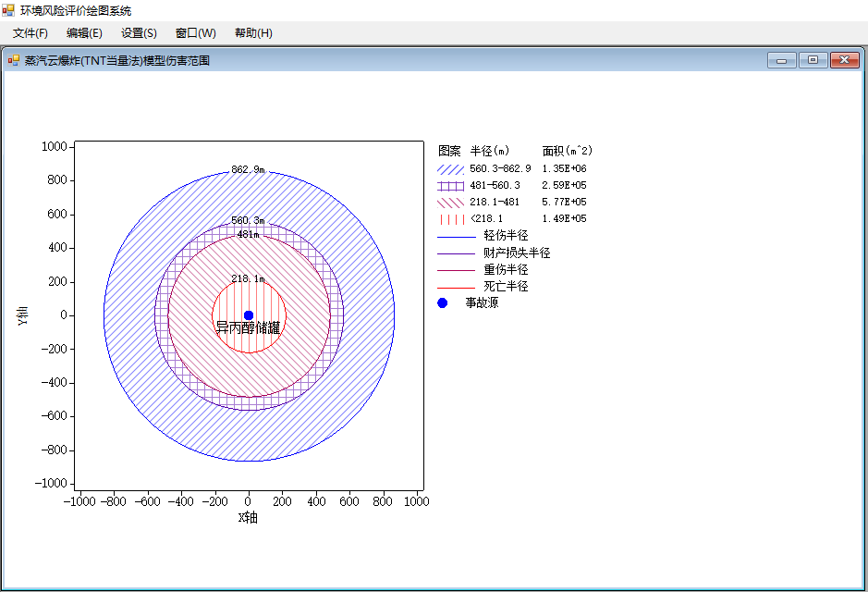The width and height of the screenshot is (868, 592).
Task: Click the 481m radius label
Action: pyautogui.click(x=248, y=234)
